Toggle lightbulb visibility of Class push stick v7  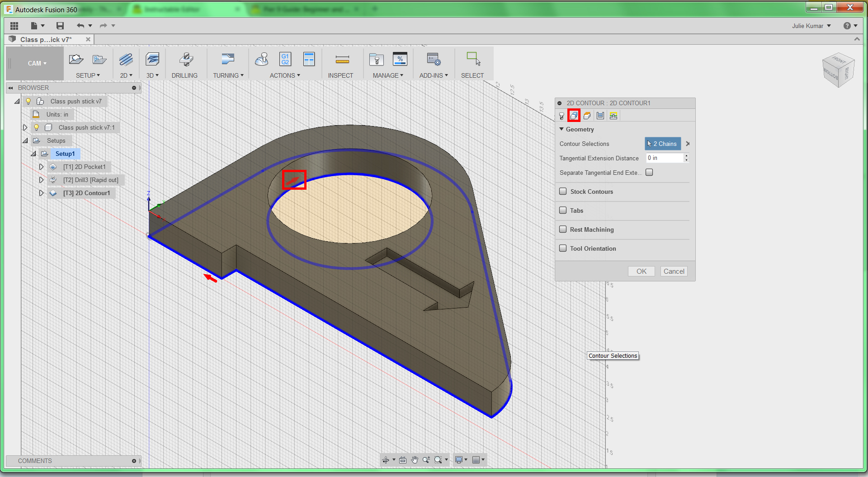click(x=28, y=101)
